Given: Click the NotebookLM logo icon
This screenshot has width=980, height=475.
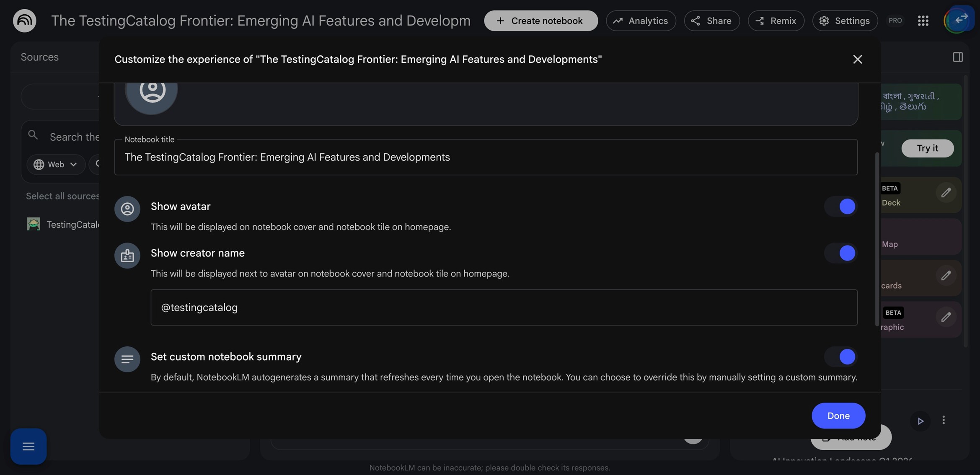Looking at the screenshot, I should [24, 20].
